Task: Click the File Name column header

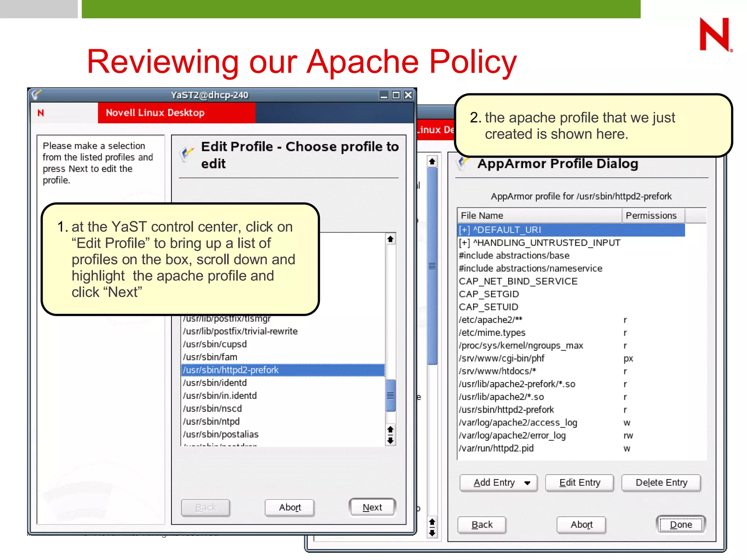Action: [x=539, y=215]
